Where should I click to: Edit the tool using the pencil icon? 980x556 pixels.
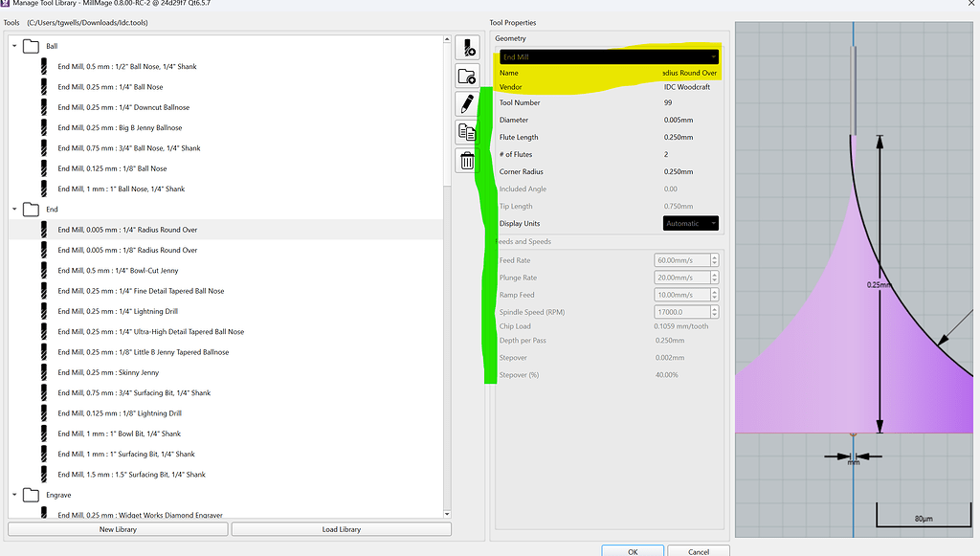point(467,103)
